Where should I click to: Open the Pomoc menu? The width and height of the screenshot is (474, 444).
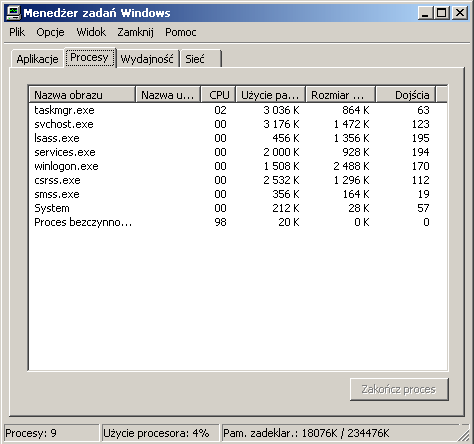[181, 32]
